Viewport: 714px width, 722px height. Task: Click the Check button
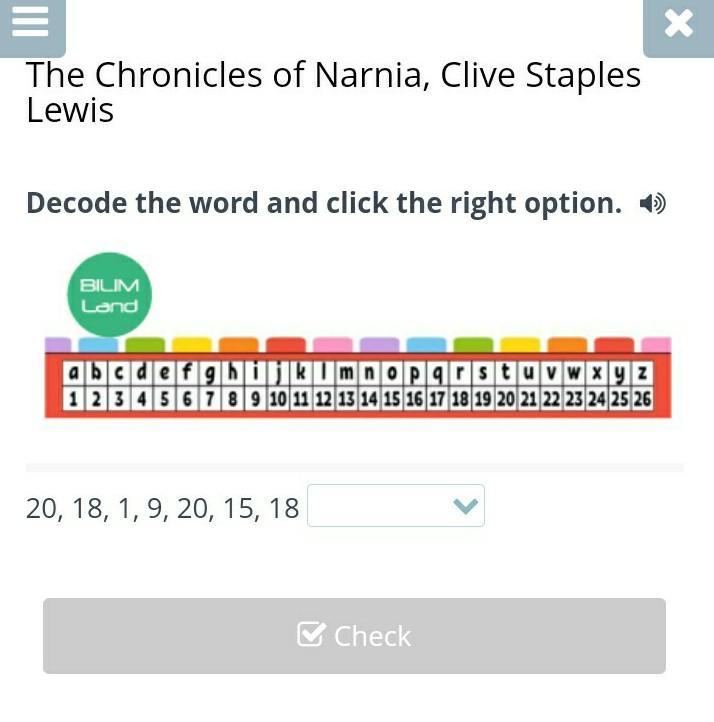click(x=354, y=636)
